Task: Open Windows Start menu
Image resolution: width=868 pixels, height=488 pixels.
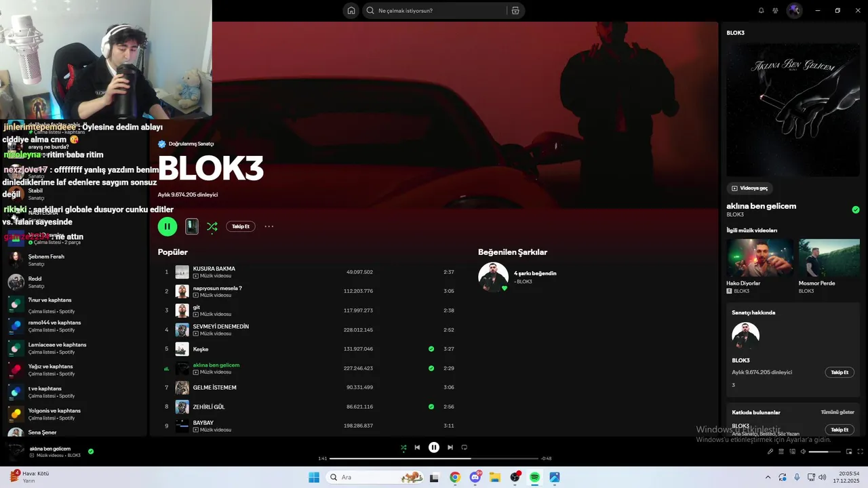Action: (314, 477)
